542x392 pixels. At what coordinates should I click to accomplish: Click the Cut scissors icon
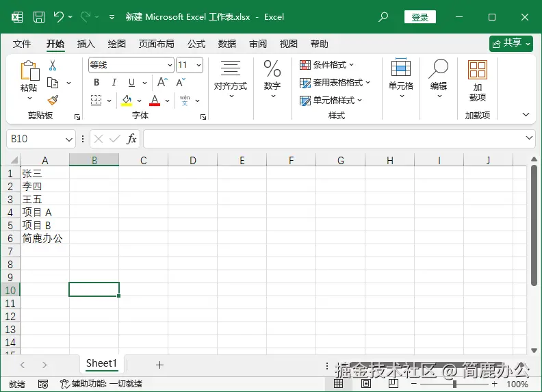53,65
